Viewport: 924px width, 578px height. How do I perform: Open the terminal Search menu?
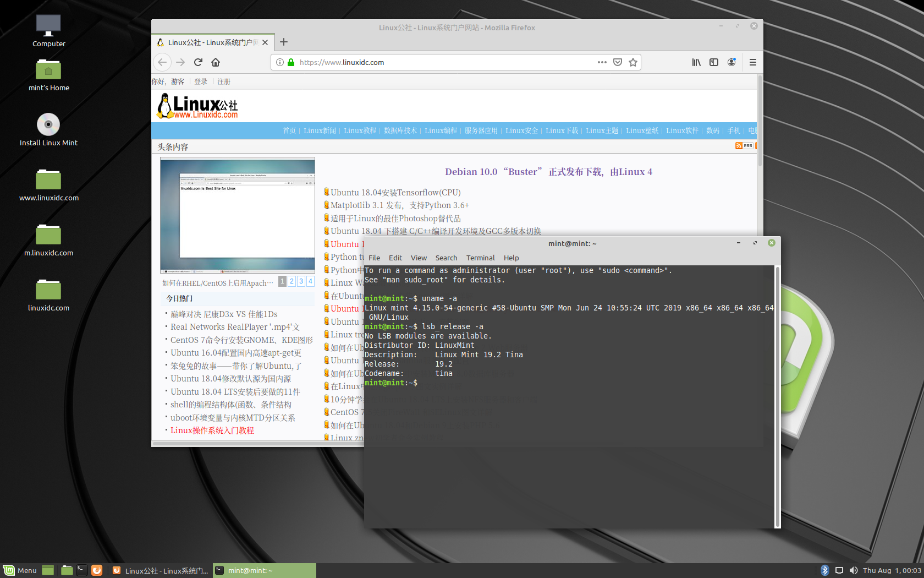446,258
